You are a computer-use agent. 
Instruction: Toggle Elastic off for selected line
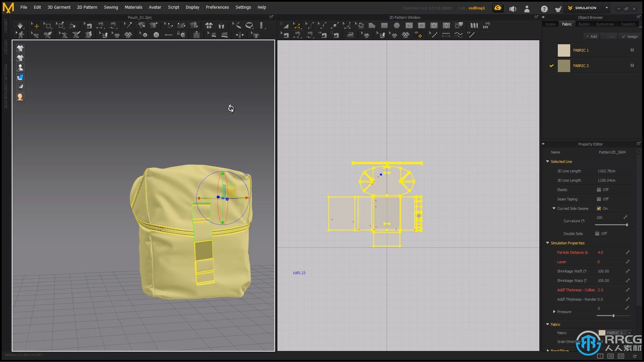click(x=598, y=189)
